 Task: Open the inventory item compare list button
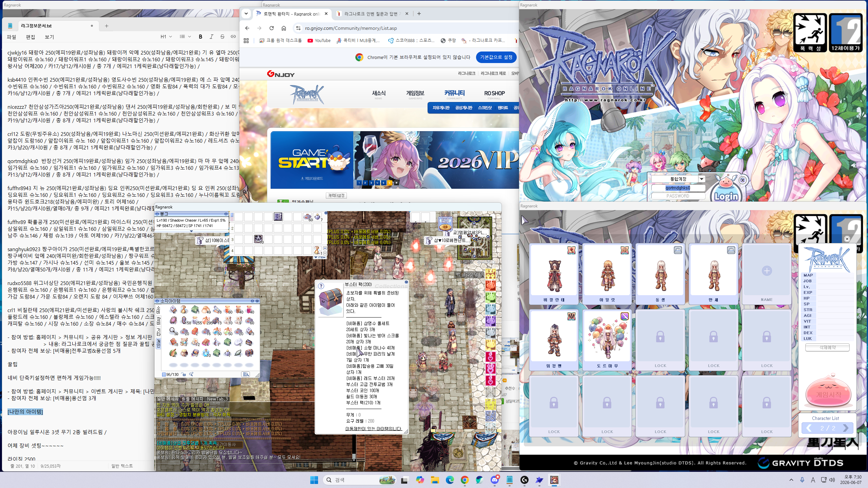pyautogui.click(x=246, y=374)
